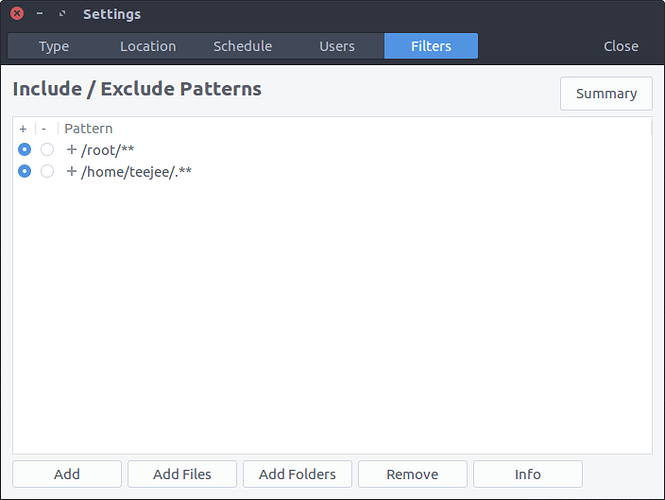Set /home/teejee/.** pattern to exclude
Screen dimensions: 665x500
(x=47, y=171)
